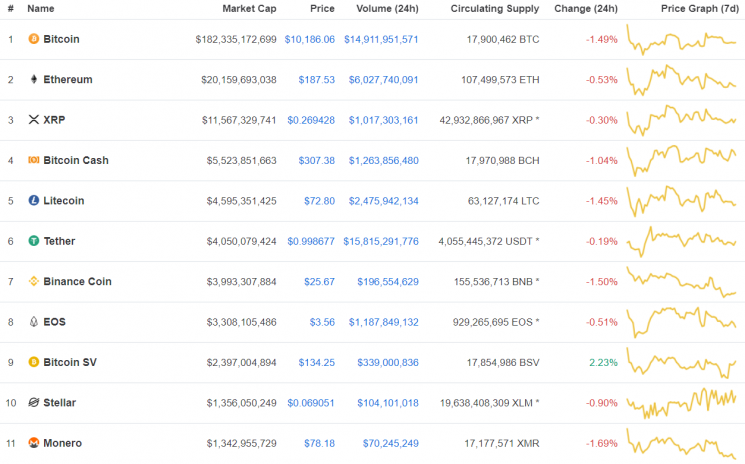This screenshot has width=745, height=464.
Task: Click EOS price $3.56
Action: coord(322,322)
